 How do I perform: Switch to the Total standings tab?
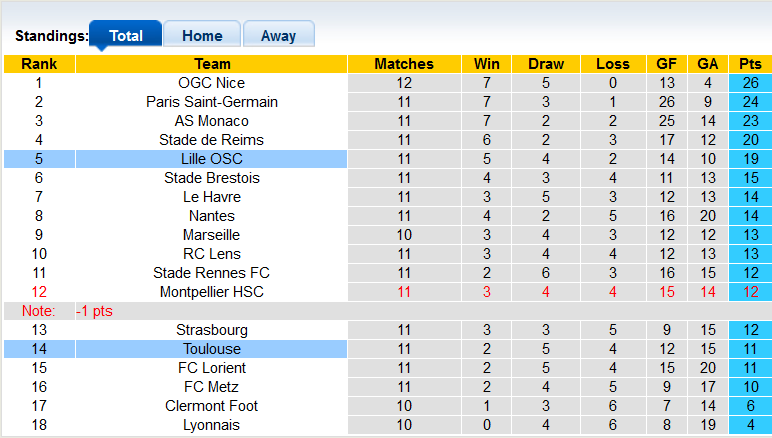125,35
